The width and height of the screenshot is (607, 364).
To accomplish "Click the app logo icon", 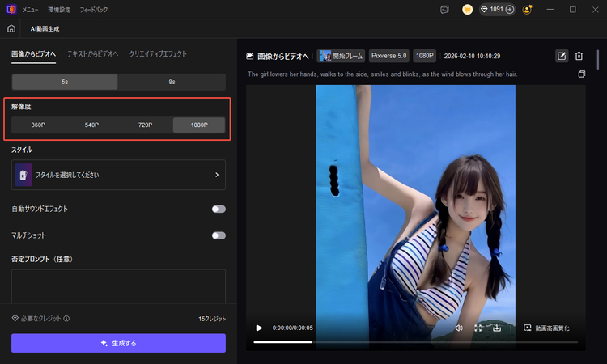I will tap(11, 9).
